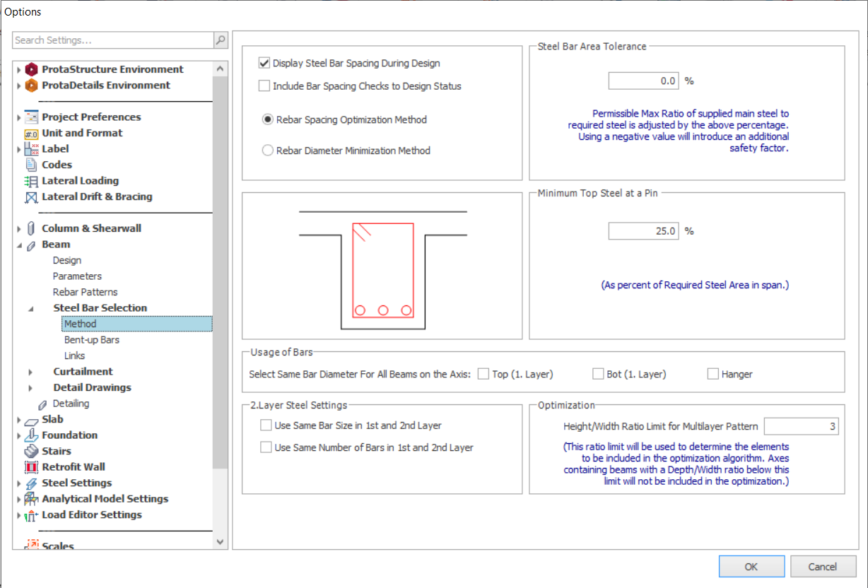Expand the Curtailment tree node
The image size is (868, 588).
pos(30,372)
